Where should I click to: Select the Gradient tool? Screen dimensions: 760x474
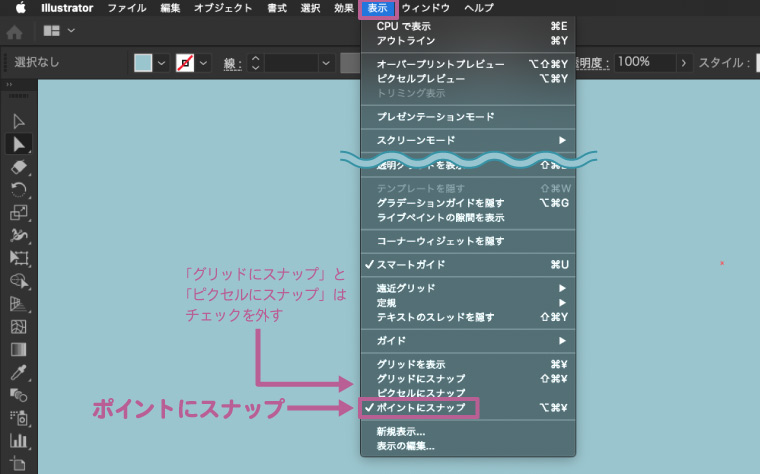(x=18, y=349)
